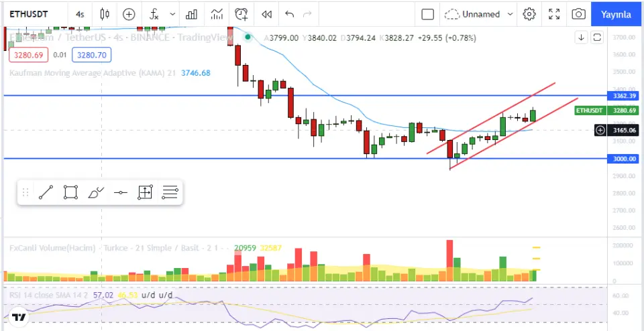644x331 pixels.
Task: Start bar replay
Action: (267, 14)
